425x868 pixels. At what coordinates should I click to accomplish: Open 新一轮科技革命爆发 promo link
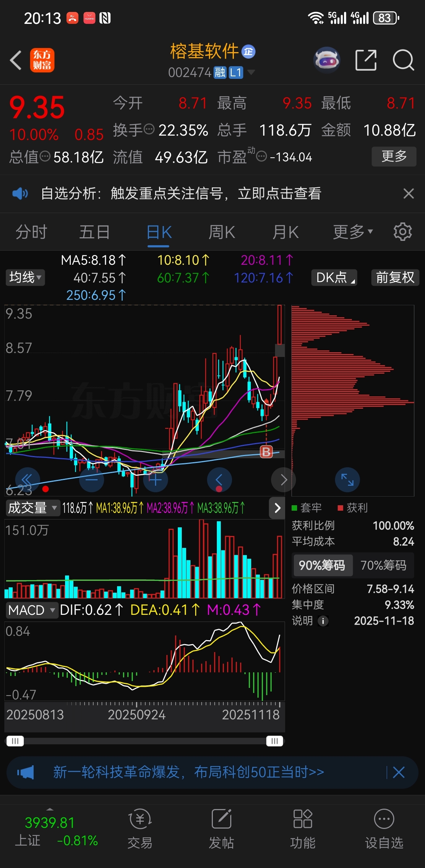188,772
